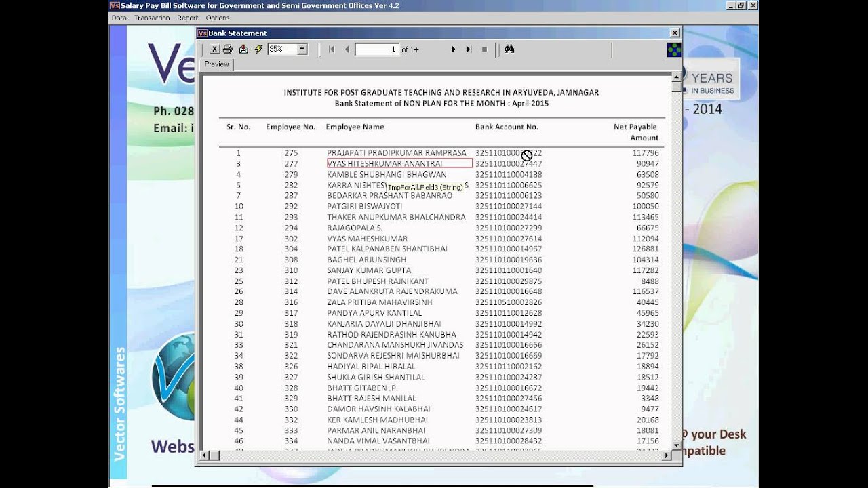Click the Bank Account No. column header

[x=507, y=127]
